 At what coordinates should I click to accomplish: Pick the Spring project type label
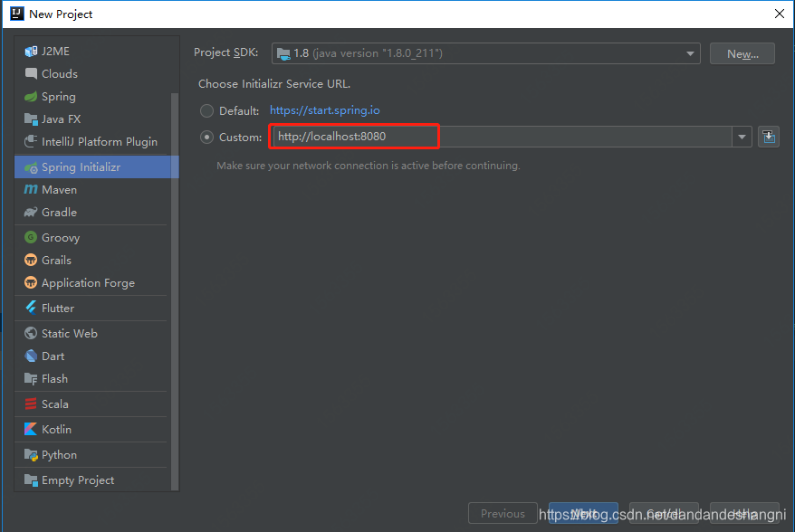pos(59,96)
